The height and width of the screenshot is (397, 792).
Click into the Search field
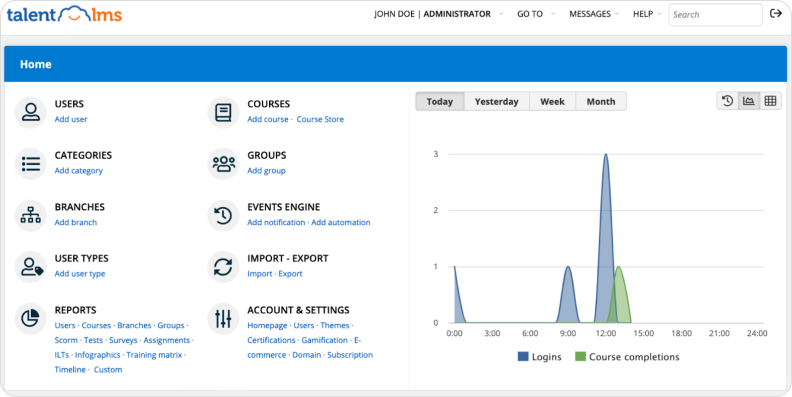coord(715,15)
